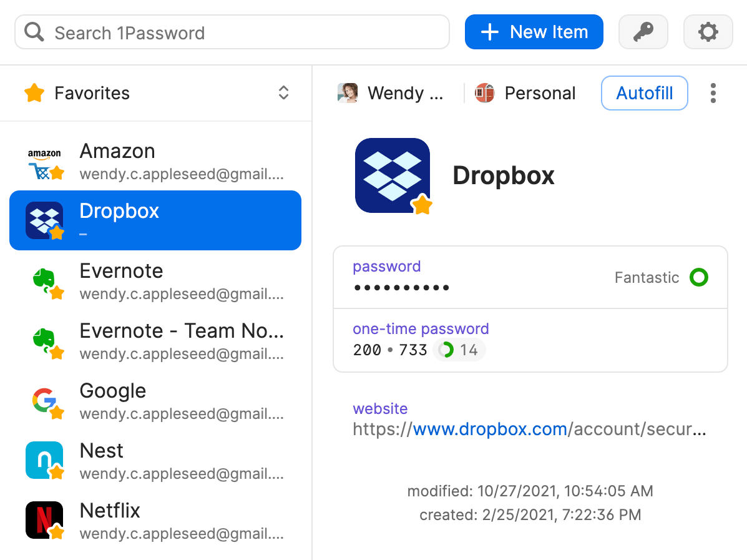Click the created date text
This screenshot has width=747, height=560.
point(530,514)
